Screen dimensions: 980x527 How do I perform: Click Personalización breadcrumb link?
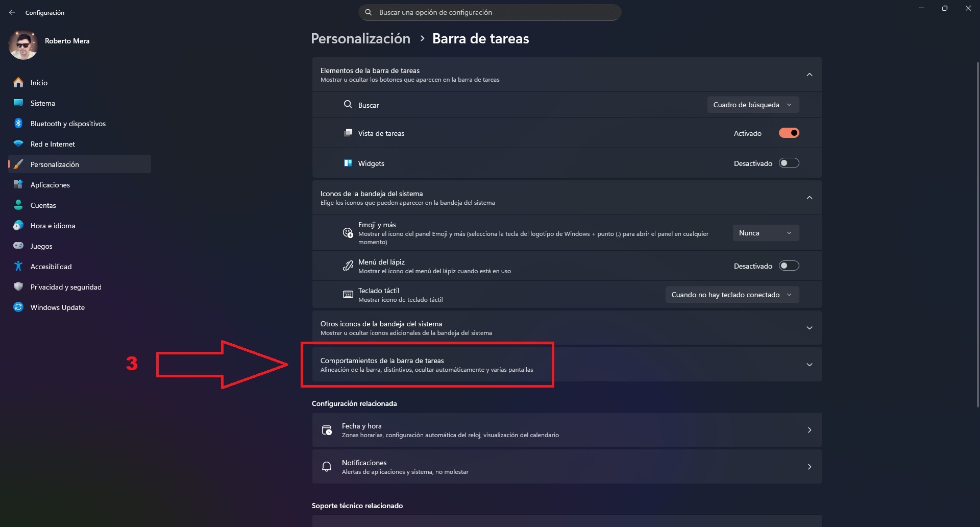(360, 39)
